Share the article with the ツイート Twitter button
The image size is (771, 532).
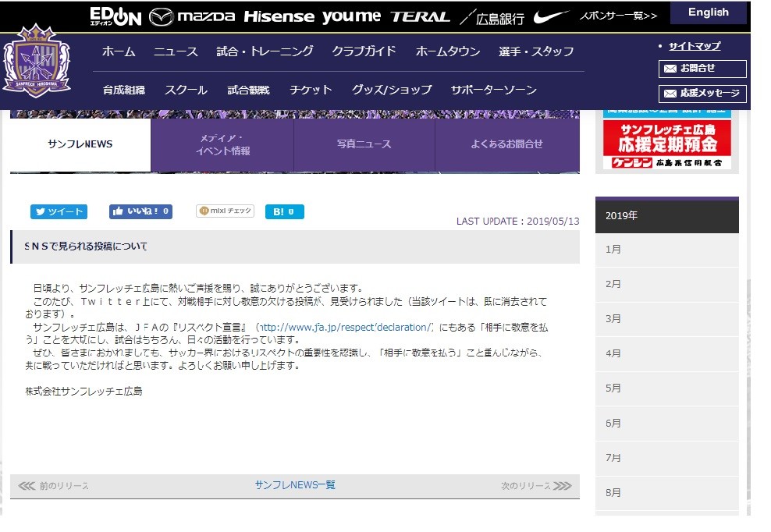coord(58,211)
